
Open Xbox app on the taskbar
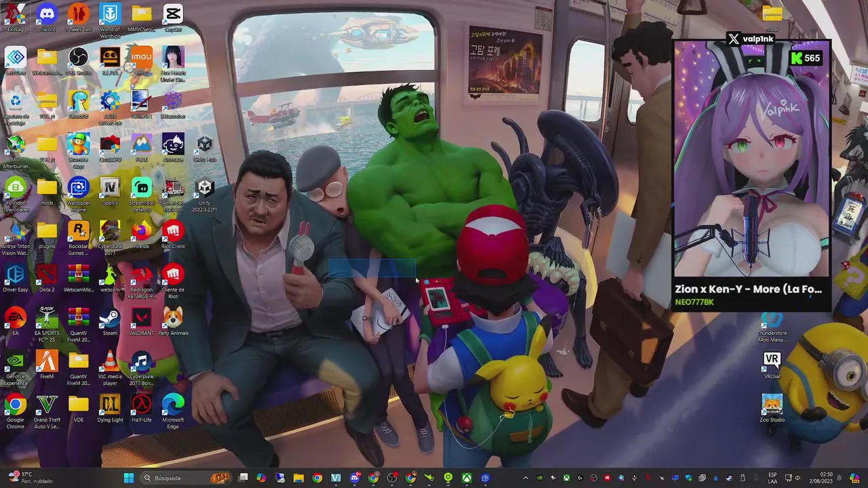(467, 478)
